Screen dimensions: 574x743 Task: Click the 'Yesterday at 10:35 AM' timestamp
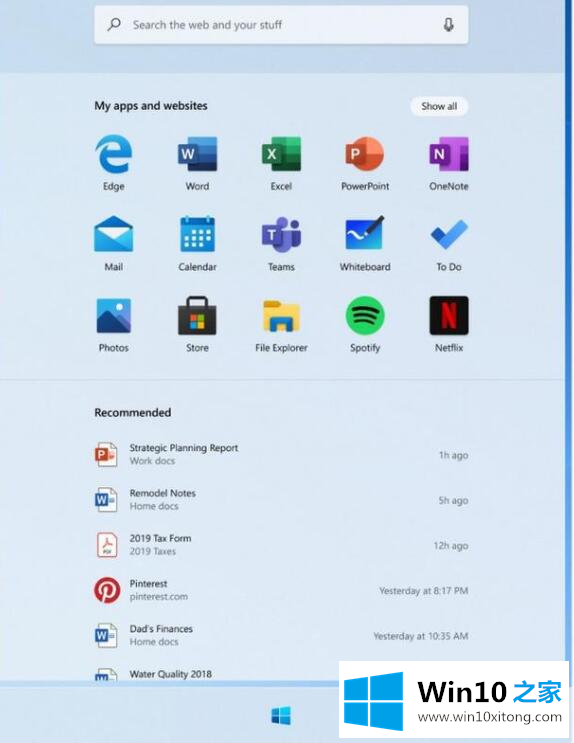[x=421, y=636]
